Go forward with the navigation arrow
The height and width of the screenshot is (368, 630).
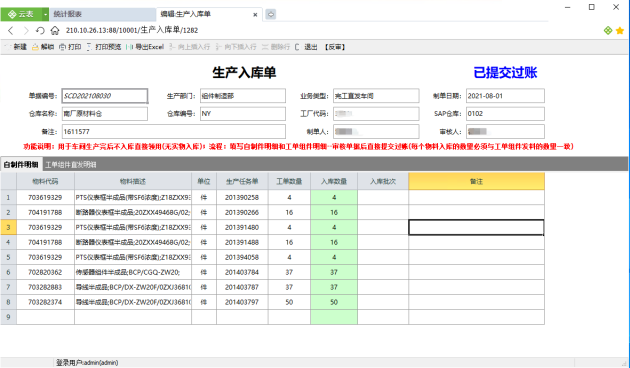[x=26, y=31]
